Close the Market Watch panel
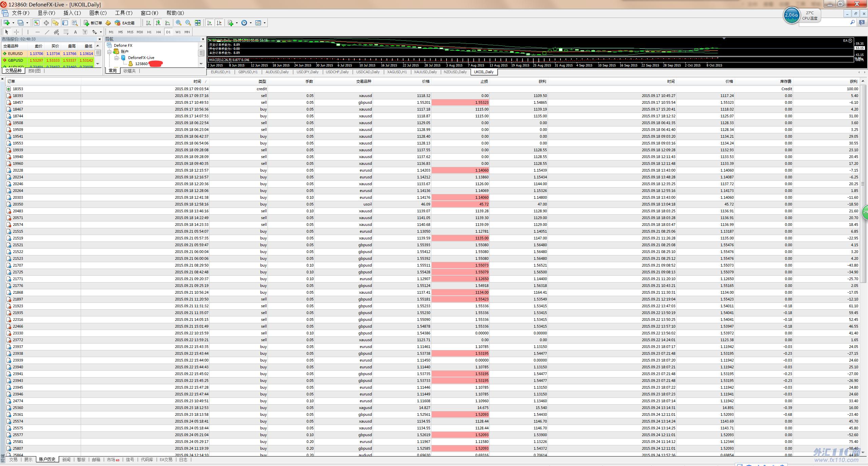 [x=100, y=39]
